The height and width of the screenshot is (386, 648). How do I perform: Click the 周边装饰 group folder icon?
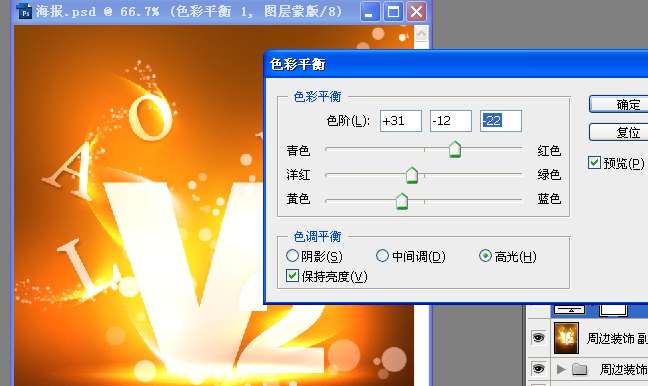[x=579, y=369]
